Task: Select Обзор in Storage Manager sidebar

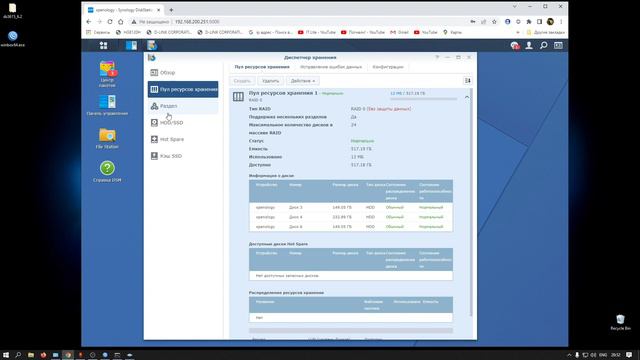Action: click(183, 73)
